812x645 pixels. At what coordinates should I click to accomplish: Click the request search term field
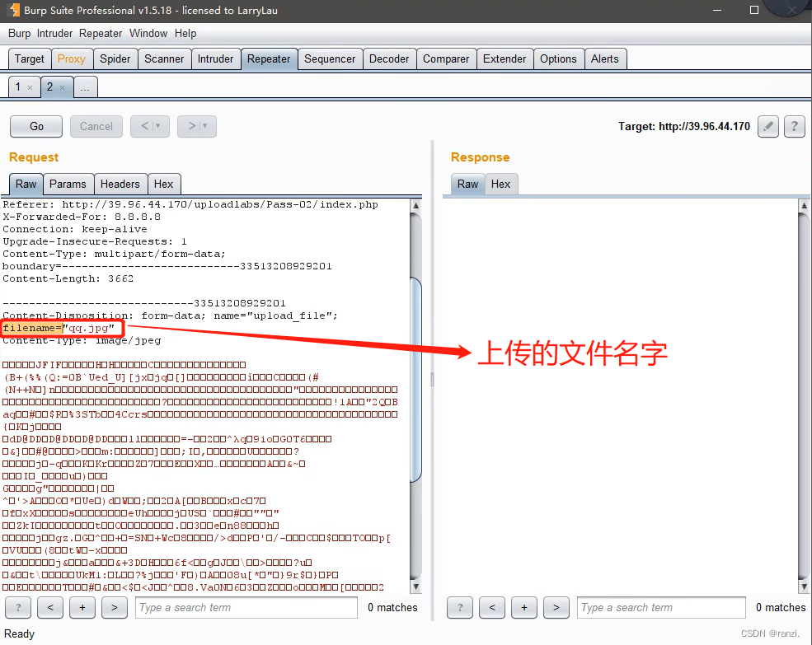[x=246, y=607]
